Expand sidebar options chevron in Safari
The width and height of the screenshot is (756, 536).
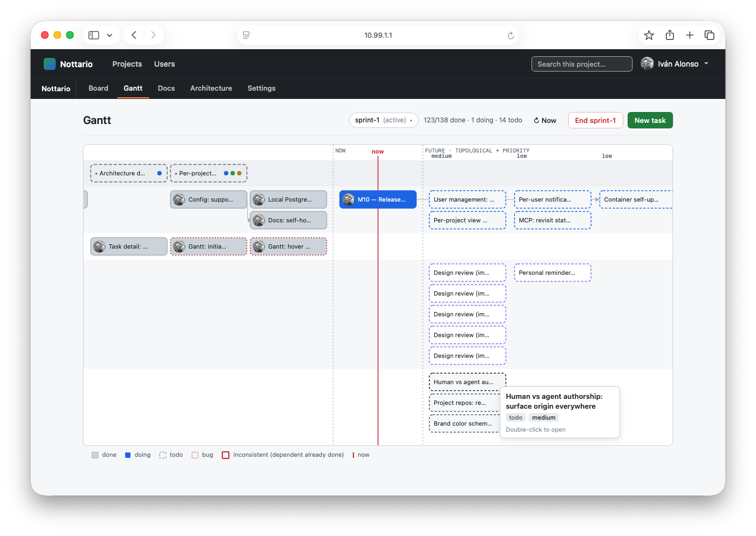(x=110, y=35)
